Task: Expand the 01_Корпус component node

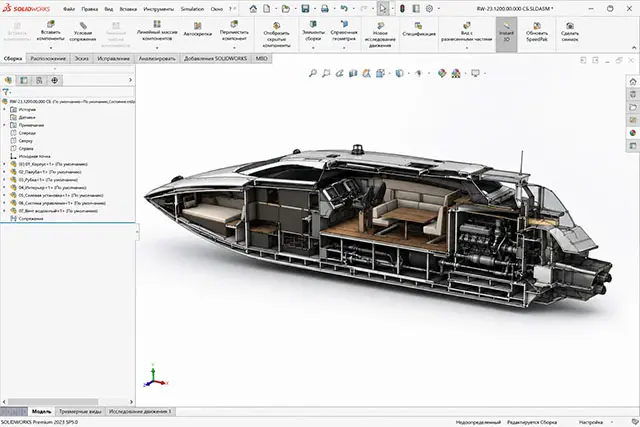Action: 4,164
